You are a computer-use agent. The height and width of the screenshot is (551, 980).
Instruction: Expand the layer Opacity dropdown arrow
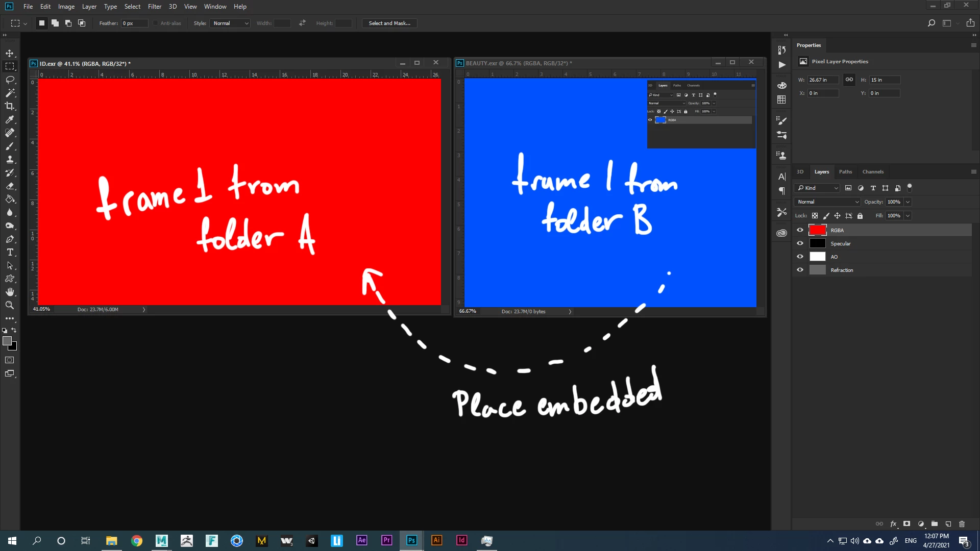pyautogui.click(x=908, y=202)
